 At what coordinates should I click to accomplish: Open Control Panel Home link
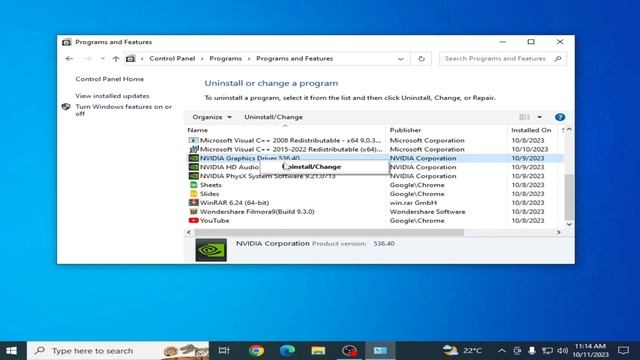point(109,79)
